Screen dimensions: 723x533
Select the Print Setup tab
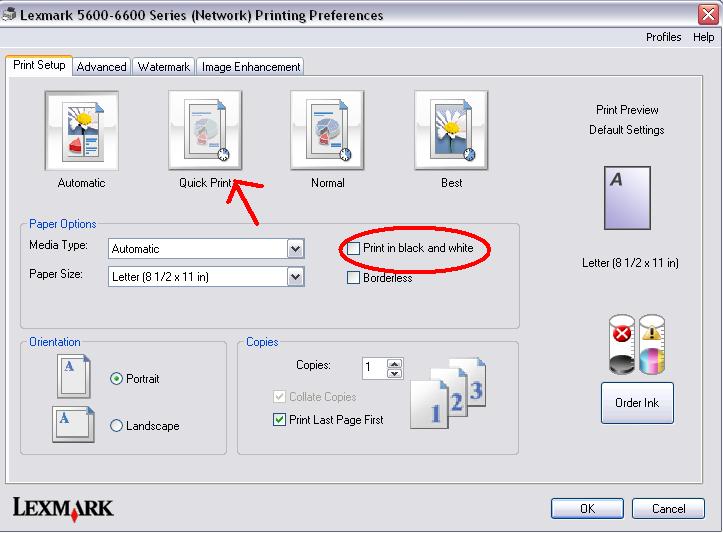click(x=39, y=65)
